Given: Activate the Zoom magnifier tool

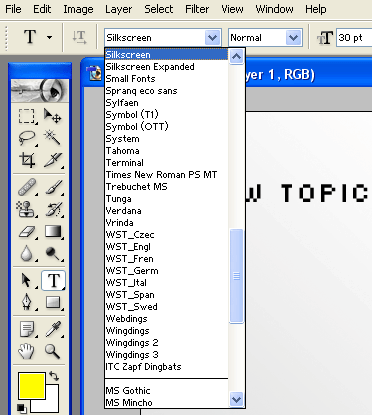Looking at the screenshot, I should [53, 351].
